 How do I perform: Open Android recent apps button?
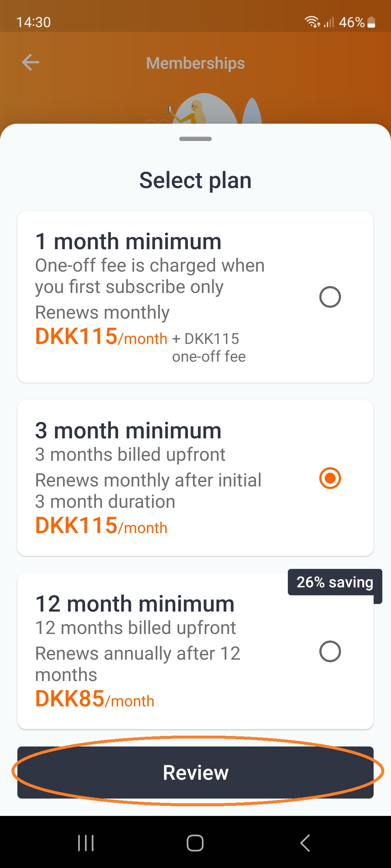click(x=86, y=843)
